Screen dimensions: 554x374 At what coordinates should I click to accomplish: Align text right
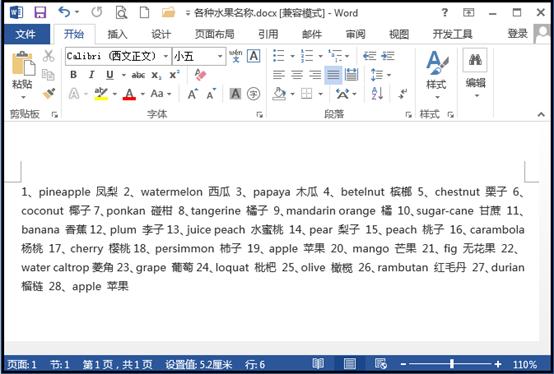click(x=315, y=75)
